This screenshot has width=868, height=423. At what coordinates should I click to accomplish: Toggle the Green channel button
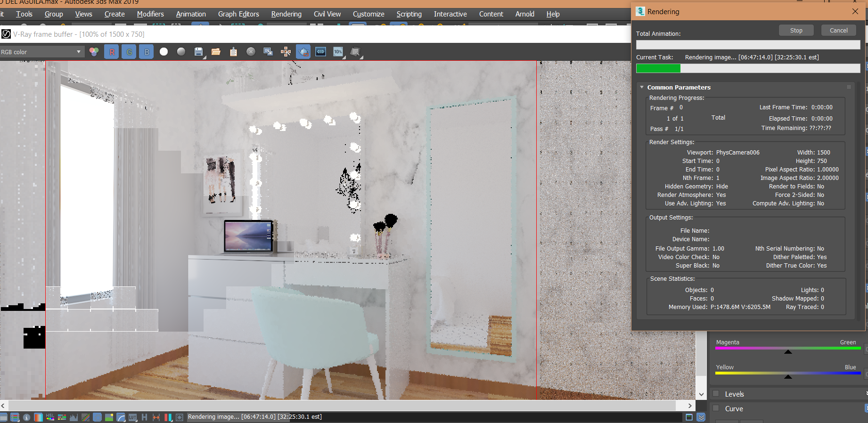tap(129, 52)
